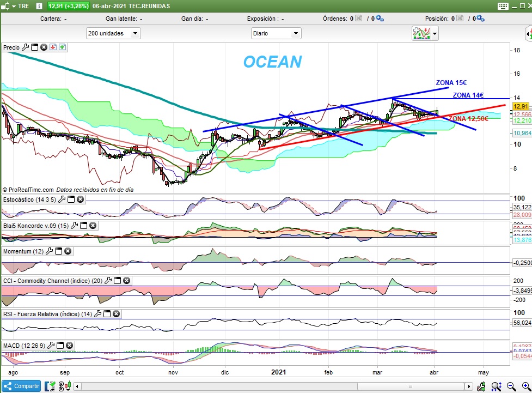Maximize the RSI Fuerza Relativa panel
The height and width of the screenshot is (393, 532).
[107, 314]
